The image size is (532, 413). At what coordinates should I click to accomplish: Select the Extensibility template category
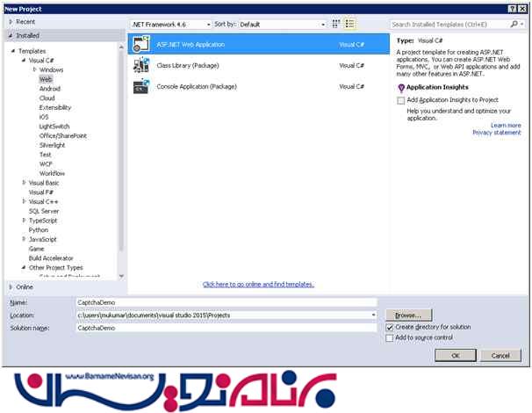(55, 108)
